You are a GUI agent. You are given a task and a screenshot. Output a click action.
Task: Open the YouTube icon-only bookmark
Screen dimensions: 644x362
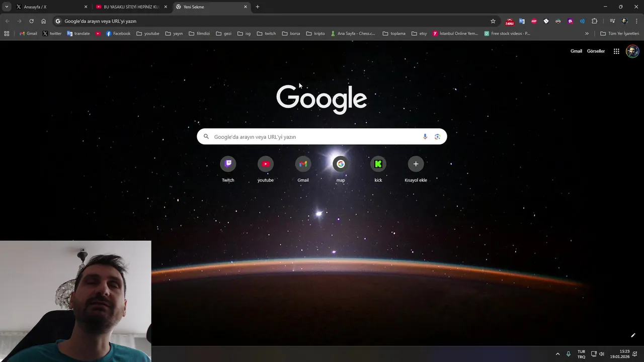[x=98, y=34]
